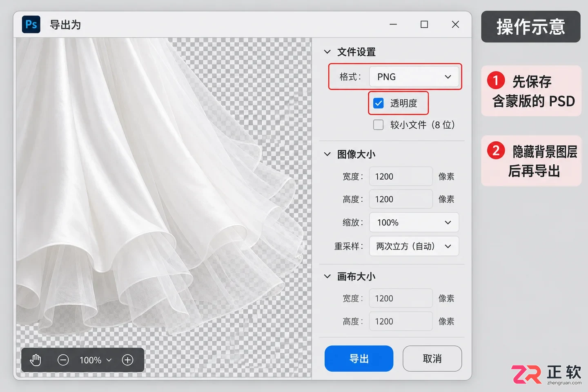This screenshot has width=588, height=392.
Task: Open the 重采样 两次立方 dropdown
Action: point(414,246)
